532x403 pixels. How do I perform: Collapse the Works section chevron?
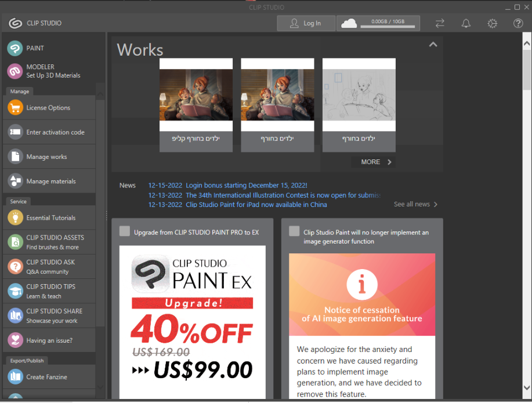(x=433, y=45)
